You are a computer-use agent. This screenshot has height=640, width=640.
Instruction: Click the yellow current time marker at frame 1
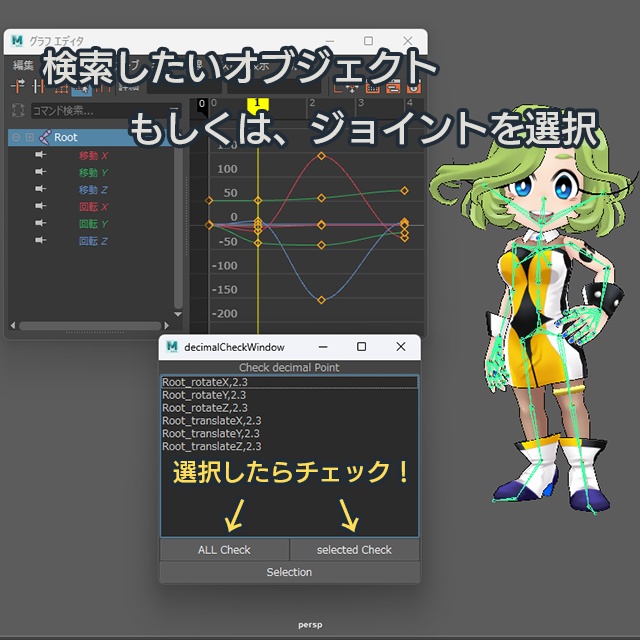pos(258,104)
